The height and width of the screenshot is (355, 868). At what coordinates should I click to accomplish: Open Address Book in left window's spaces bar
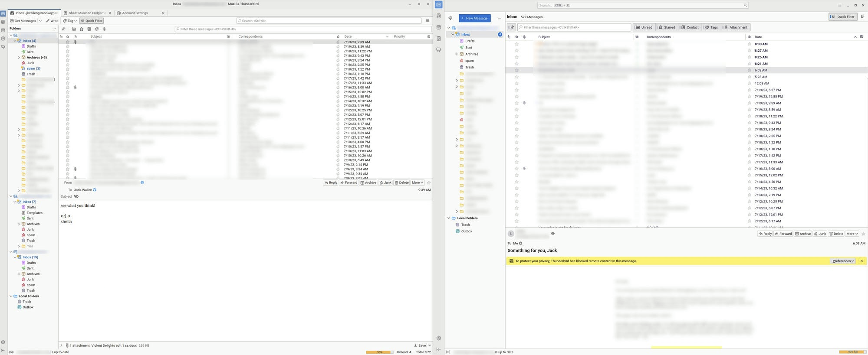[x=3, y=22]
